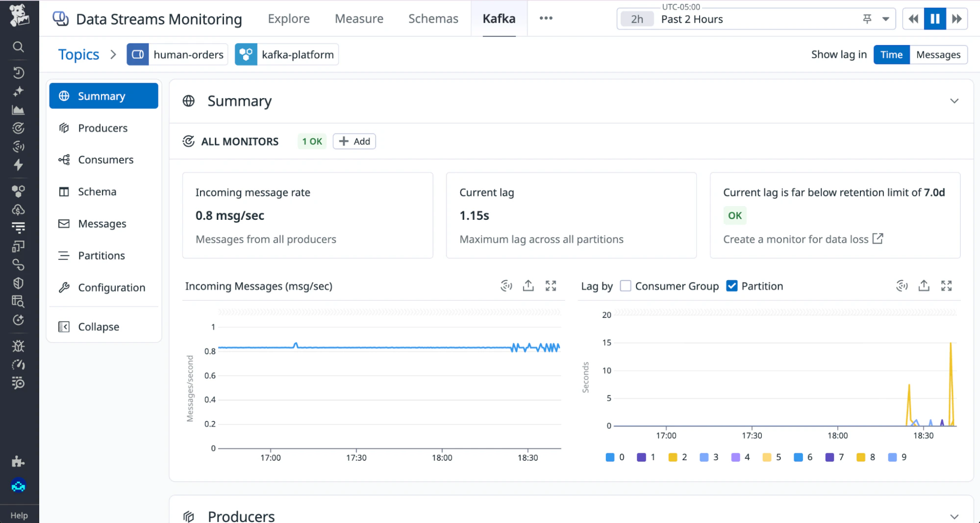The height and width of the screenshot is (523, 980).
Task: Click the search icon in the left sidebar
Action: click(18, 47)
